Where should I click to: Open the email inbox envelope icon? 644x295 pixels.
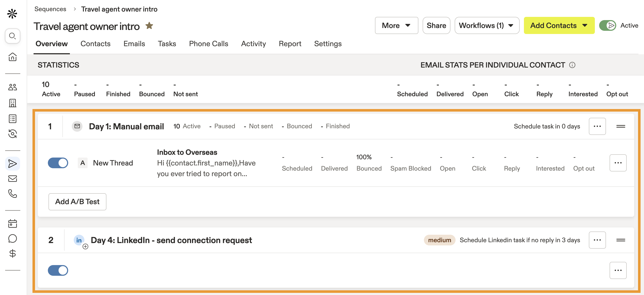[x=13, y=179]
